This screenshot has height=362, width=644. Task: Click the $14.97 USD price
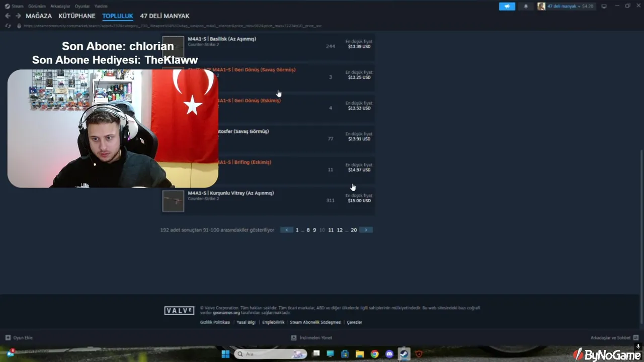coord(359,170)
